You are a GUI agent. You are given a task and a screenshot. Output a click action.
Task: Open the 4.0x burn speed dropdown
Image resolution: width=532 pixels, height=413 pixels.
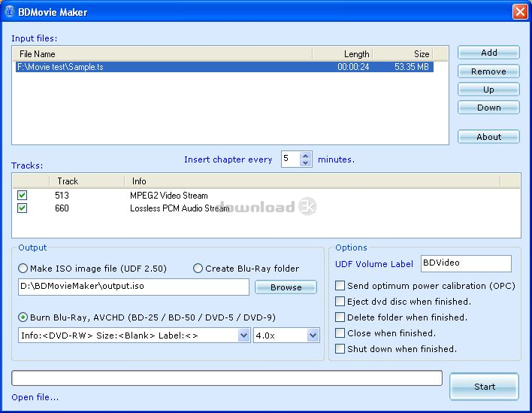click(x=313, y=336)
